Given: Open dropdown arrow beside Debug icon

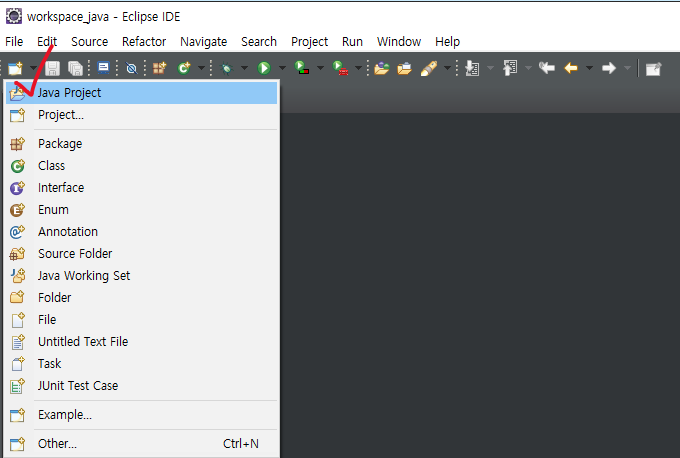Looking at the screenshot, I should tap(244, 68).
